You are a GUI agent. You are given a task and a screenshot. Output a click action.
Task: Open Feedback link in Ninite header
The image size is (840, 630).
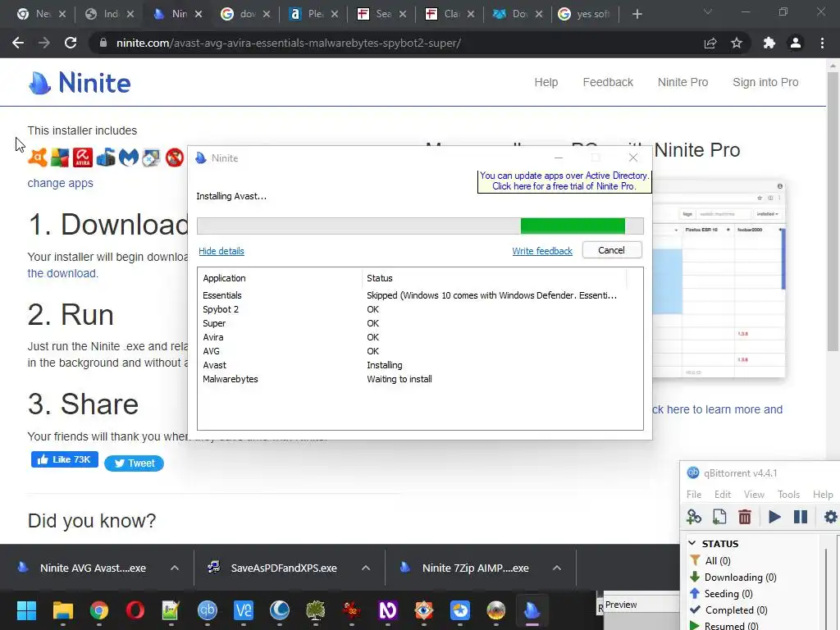608,82
